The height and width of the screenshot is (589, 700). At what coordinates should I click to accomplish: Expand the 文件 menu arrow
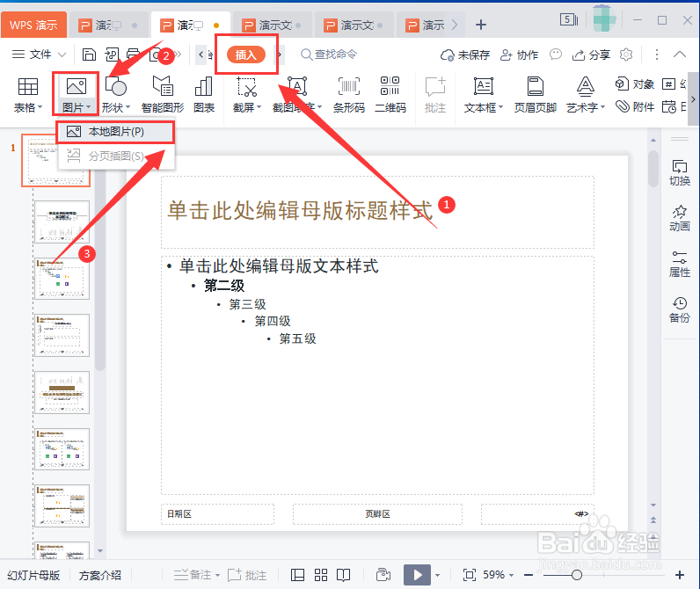[62, 55]
